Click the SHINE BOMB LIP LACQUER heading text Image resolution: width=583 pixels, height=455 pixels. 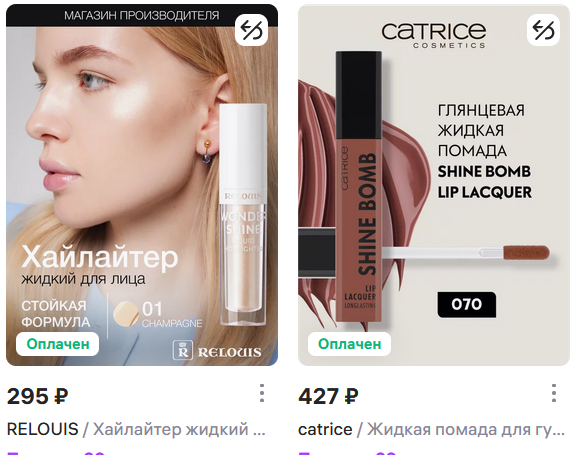[x=484, y=182]
